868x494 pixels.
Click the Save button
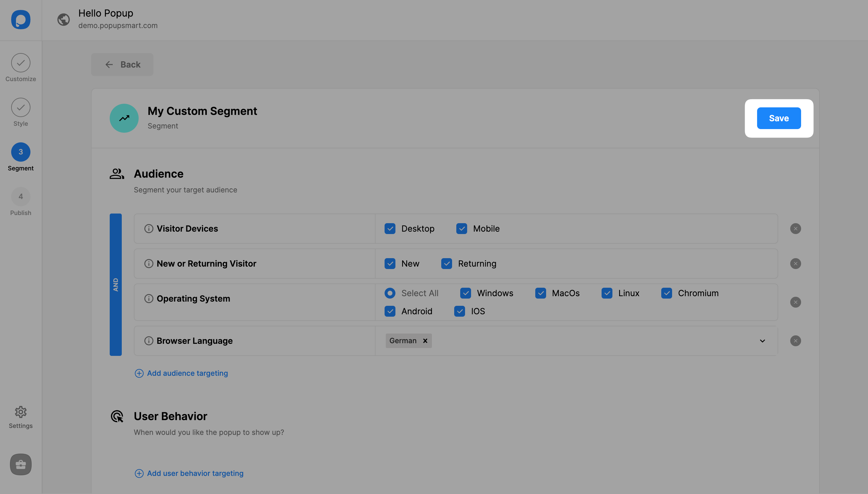(x=779, y=118)
